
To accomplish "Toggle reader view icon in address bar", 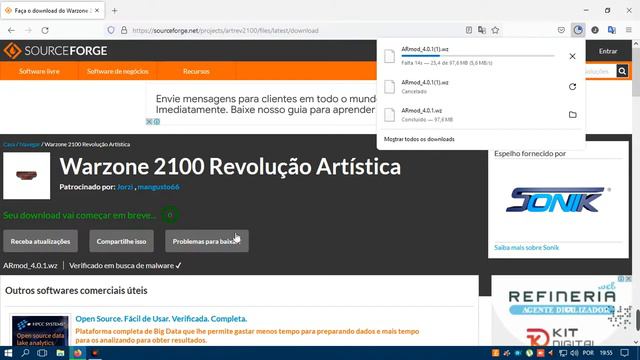I will point(469,30).
